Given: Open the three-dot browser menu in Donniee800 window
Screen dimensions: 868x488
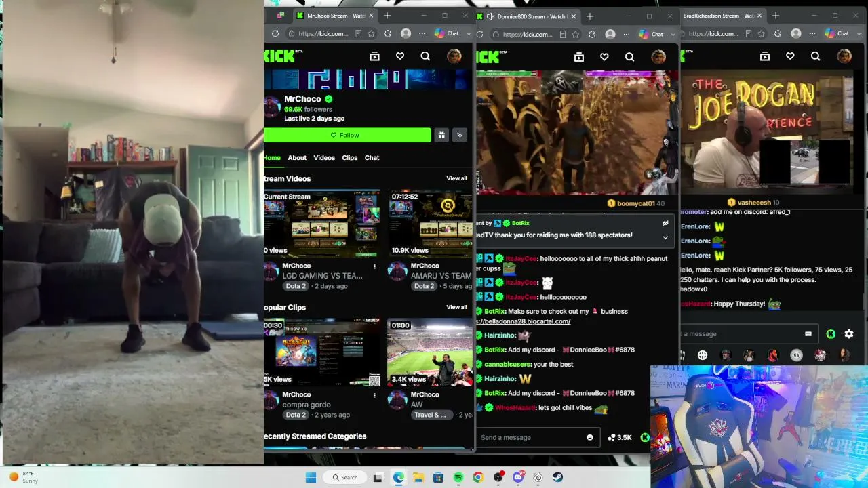Looking at the screenshot, I should pyautogui.click(x=627, y=34).
